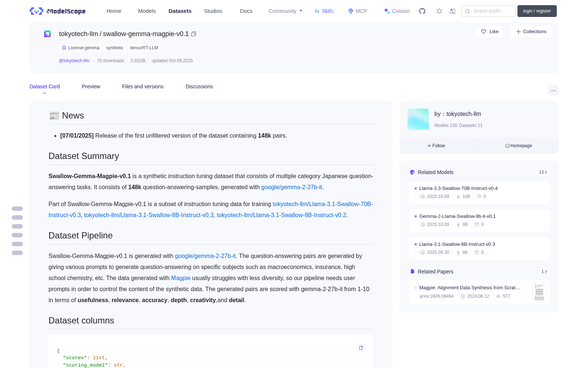Focus the Search anything input field

[x=488, y=11]
